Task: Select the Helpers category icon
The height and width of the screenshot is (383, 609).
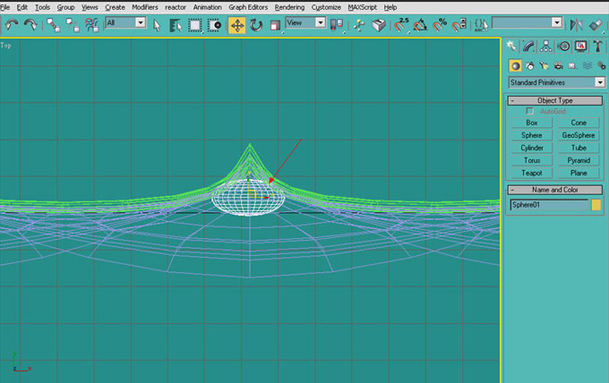Action: point(572,66)
